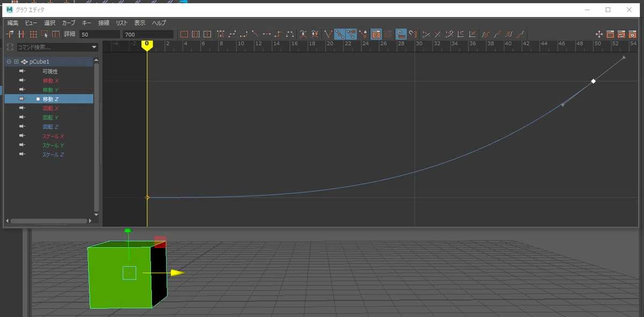Collapse the pCube1 node with the minus icon
This screenshot has height=317, width=644.
click(x=9, y=62)
